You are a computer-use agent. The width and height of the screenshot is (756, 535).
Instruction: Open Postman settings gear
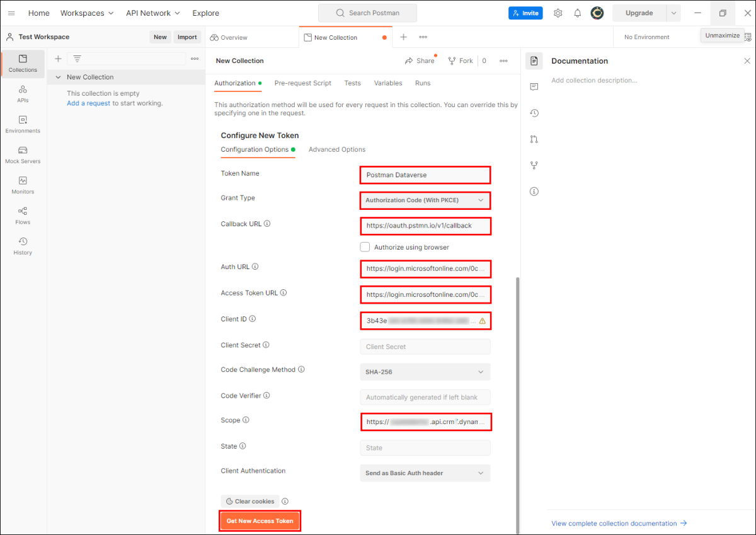pos(558,13)
